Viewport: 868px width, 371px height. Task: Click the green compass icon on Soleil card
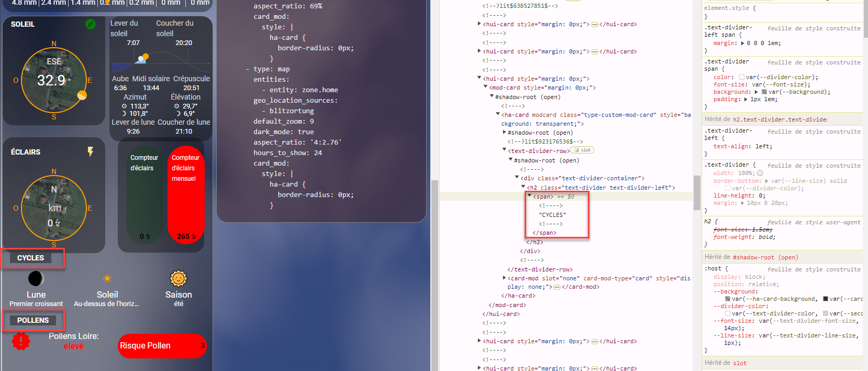click(91, 24)
